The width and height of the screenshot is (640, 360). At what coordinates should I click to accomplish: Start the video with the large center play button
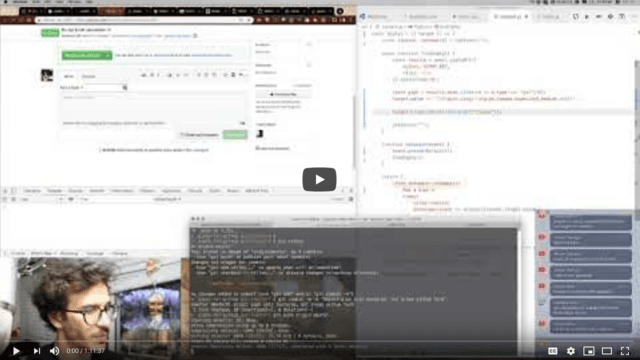point(319,179)
